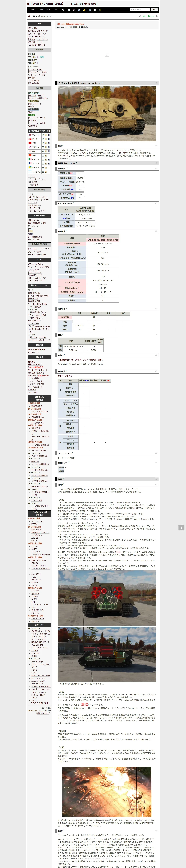Click the American flag icon in sidebar
Viewport: 186px width, 868px height.
coord(30,135)
